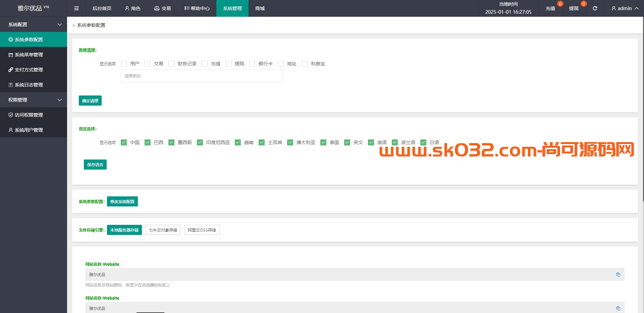The image size is (644, 313).
Task: Uncheck the 巴西 language checkbox
Action: click(x=148, y=142)
